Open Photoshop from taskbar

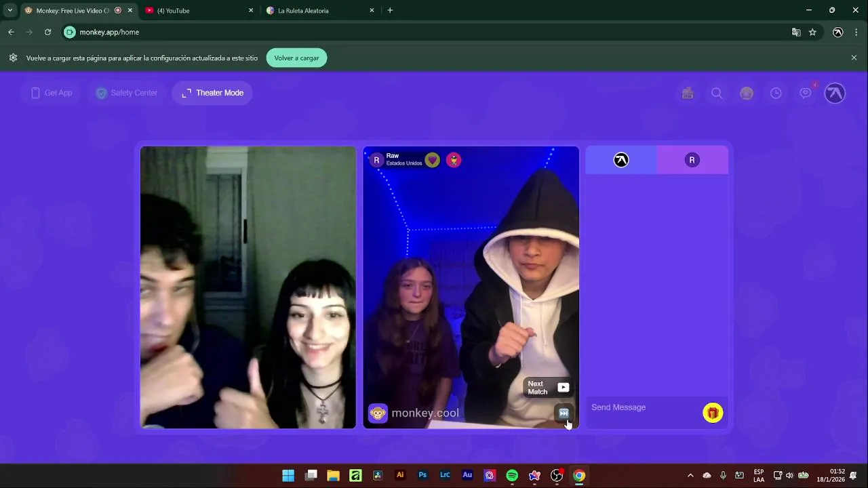422,475
